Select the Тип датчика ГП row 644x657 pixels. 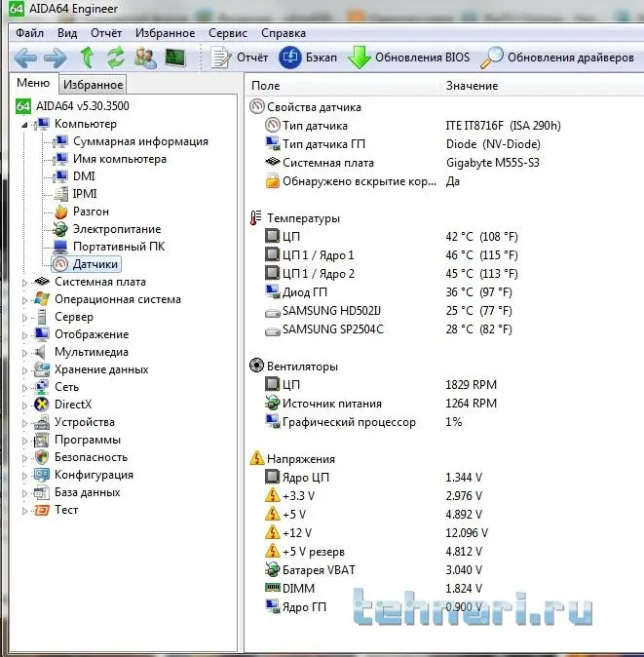[x=402, y=144]
